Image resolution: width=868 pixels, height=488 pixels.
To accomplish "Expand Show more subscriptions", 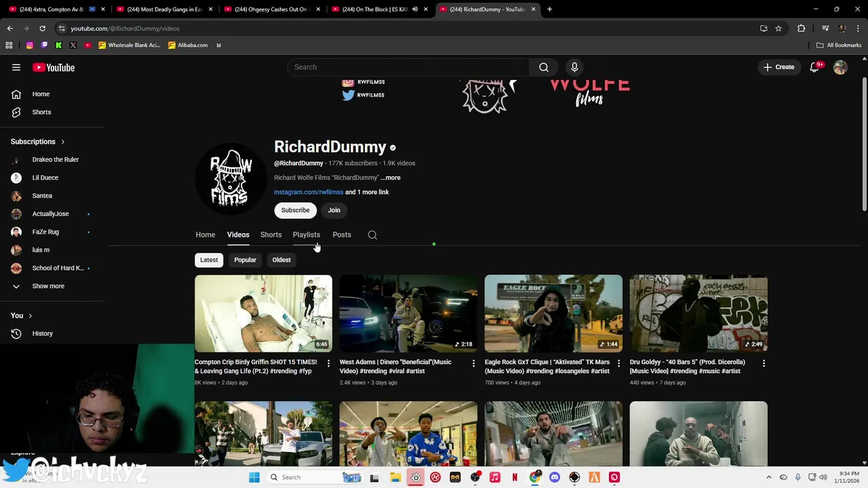I will click(x=48, y=286).
